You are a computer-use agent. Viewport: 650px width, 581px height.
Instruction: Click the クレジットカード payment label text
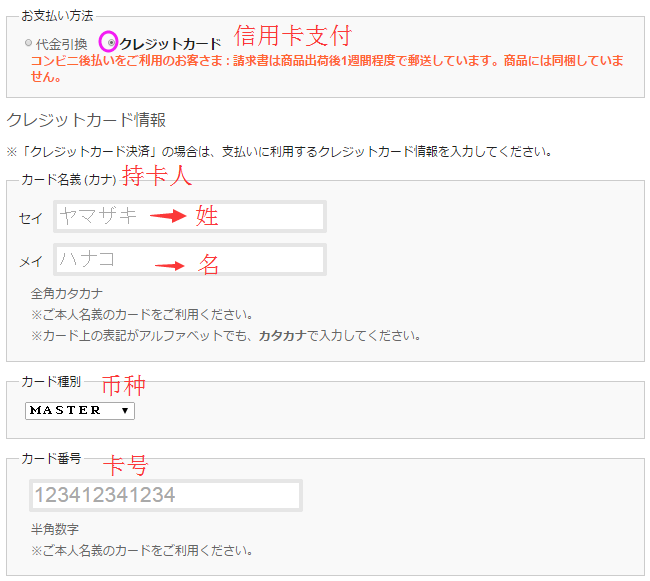170,44
